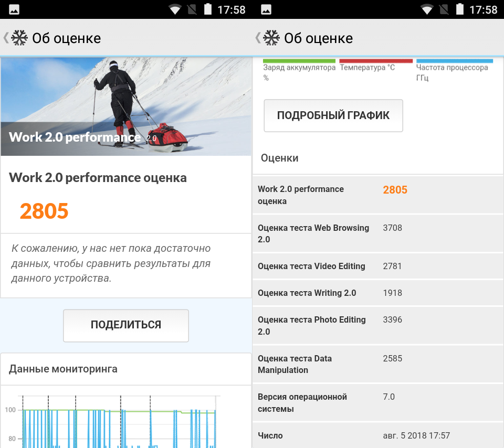Viewport: 504px width, 448px height.
Task: Tap the Wi-Fi icon in right status bar
Action: click(x=427, y=9)
